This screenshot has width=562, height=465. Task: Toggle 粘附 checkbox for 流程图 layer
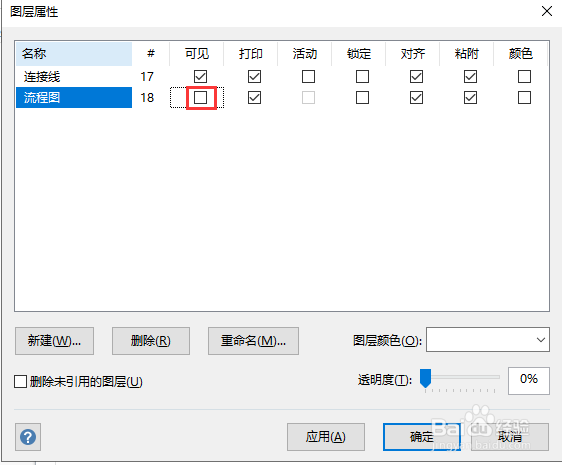tap(470, 98)
